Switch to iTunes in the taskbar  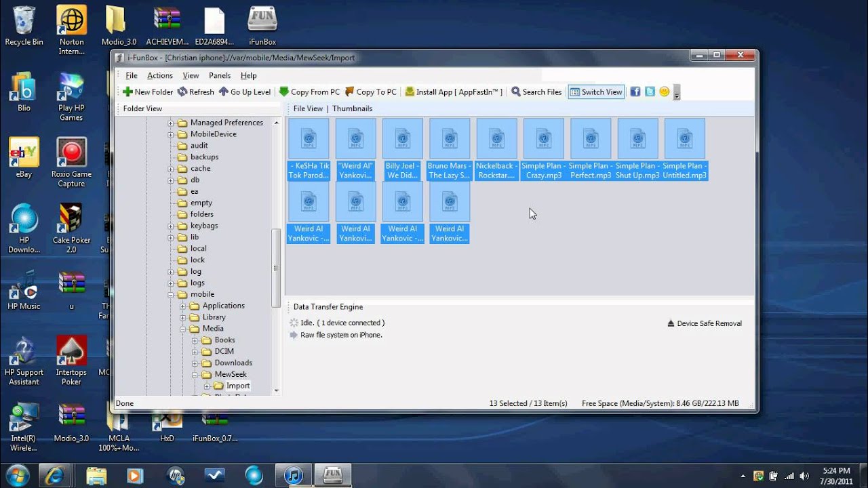293,475
